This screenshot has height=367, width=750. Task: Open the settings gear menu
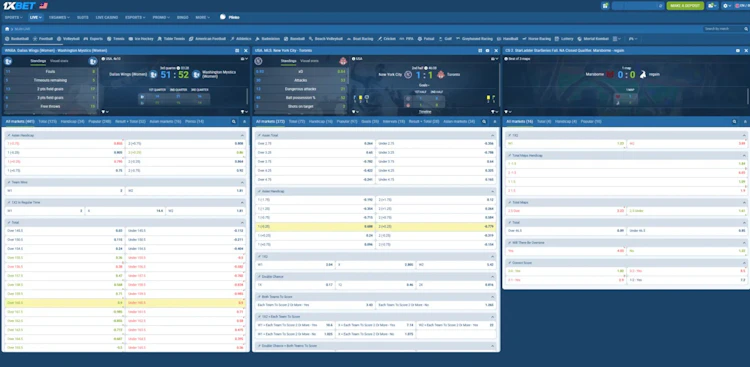[x=727, y=6]
